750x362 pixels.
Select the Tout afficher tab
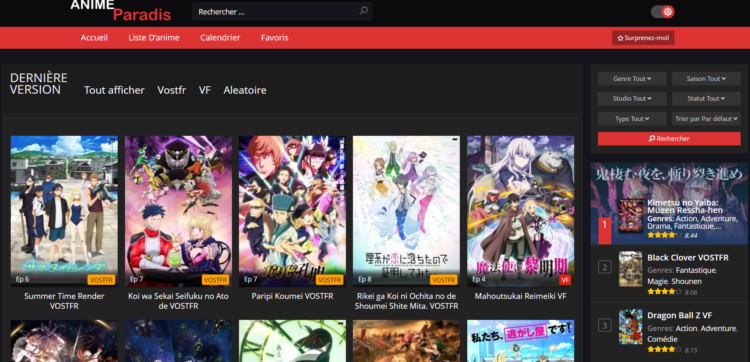pos(114,90)
